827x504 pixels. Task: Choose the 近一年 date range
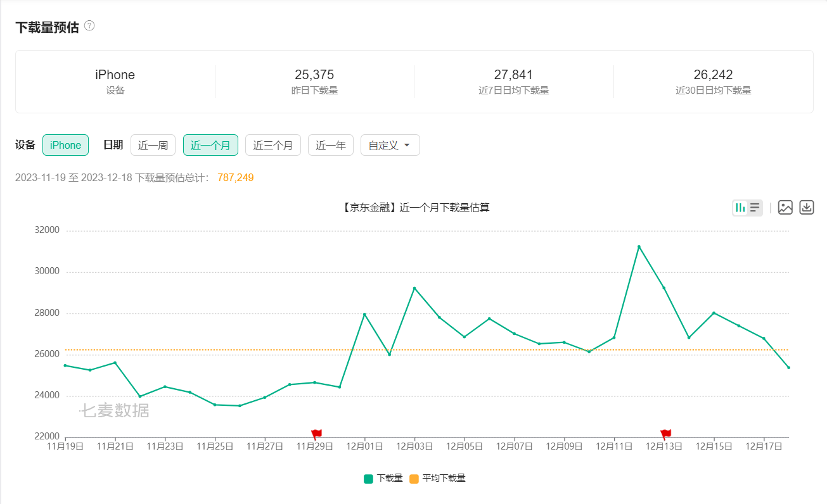pyautogui.click(x=331, y=145)
